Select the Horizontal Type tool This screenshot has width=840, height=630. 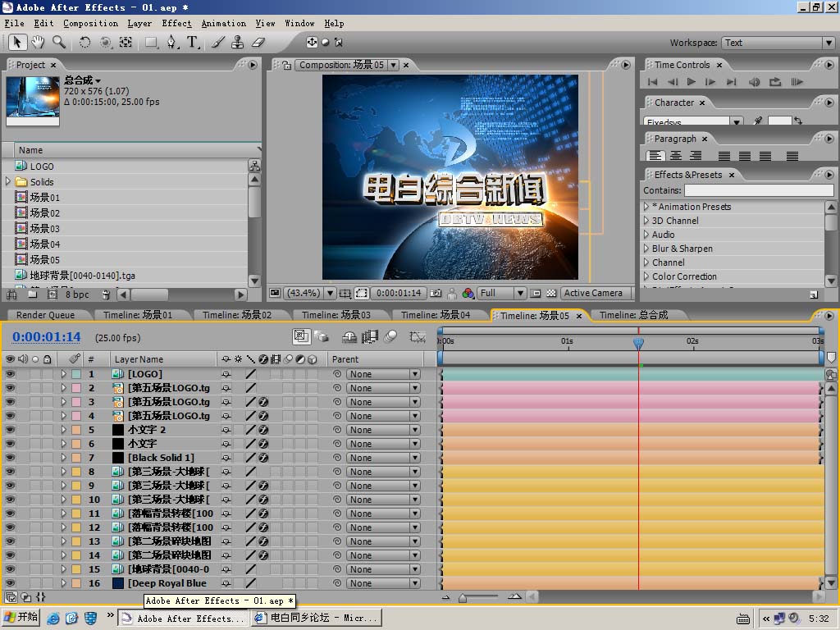[192, 42]
